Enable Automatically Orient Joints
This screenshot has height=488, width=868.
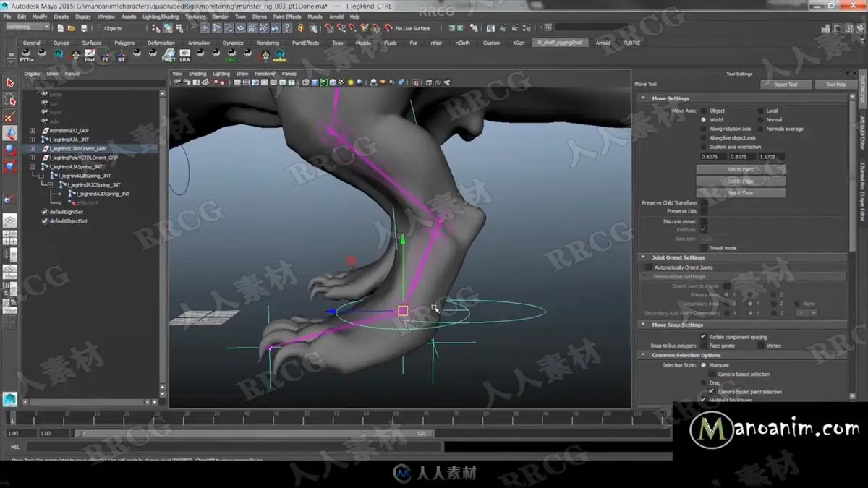pos(648,267)
